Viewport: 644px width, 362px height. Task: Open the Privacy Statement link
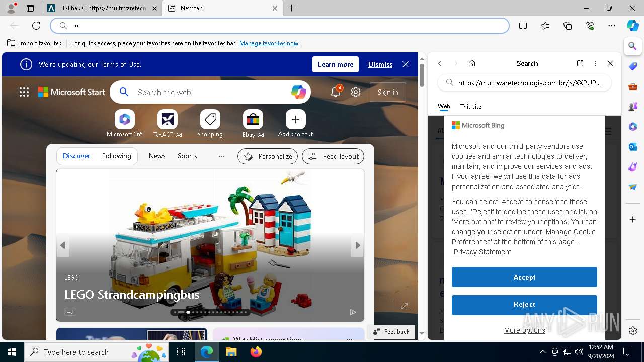tap(482, 252)
